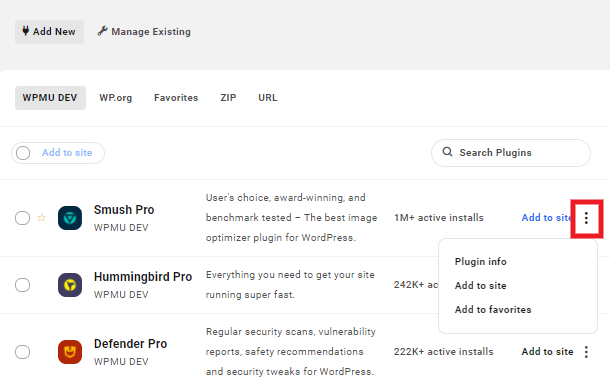Click the Defender Pro plugin icon
Image resolution: width=610 pixels, height=386 pixels.
tap(70, 352)
